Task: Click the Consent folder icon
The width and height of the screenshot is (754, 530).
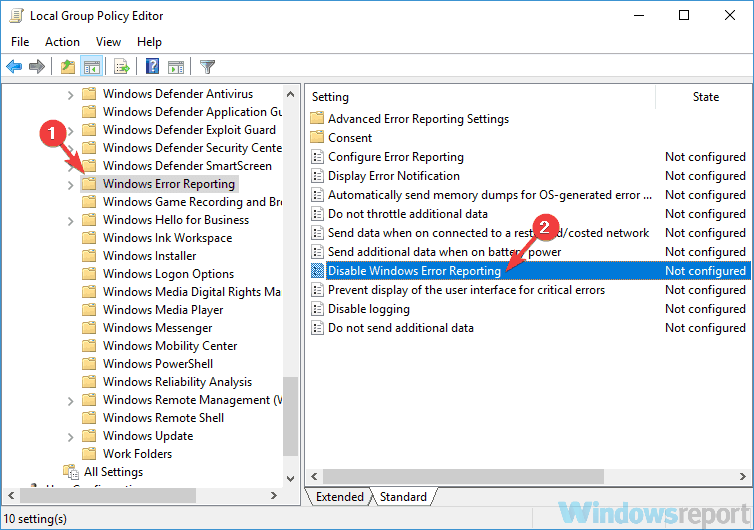Action: coord(317,137)
